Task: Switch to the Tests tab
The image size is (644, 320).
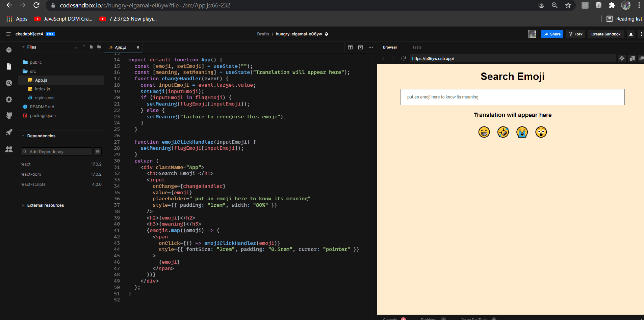Action: click(417, 47)
